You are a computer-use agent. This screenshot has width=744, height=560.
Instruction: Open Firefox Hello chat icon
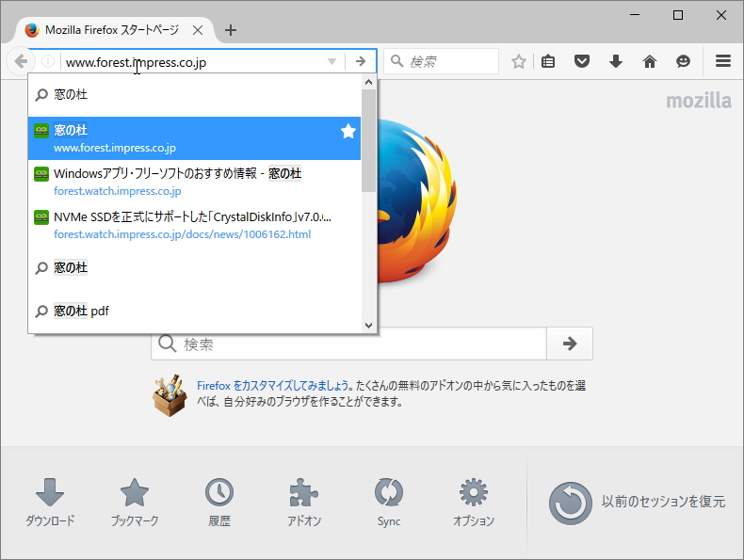pos(684,61)
